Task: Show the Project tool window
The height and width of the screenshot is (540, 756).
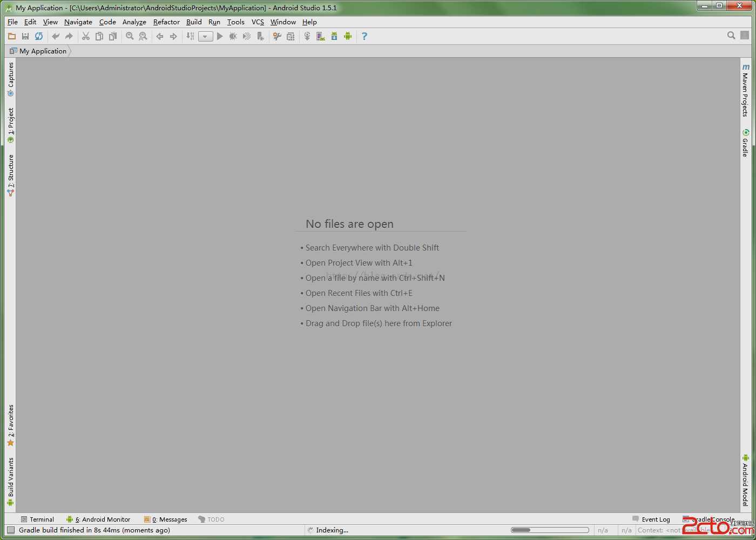Action: pyautogui.click(x=10, y=125)
